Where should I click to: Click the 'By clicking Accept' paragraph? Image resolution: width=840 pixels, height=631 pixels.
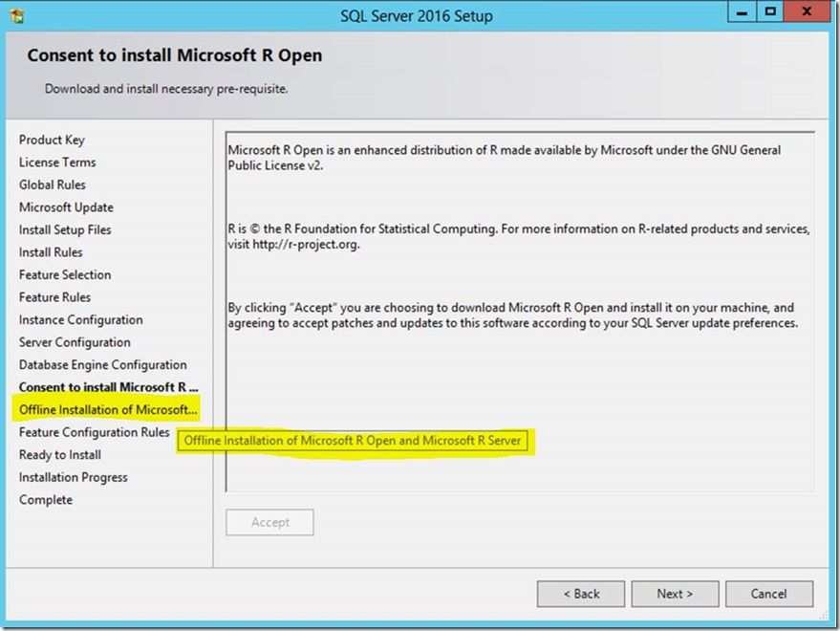[x=513, y=315]
